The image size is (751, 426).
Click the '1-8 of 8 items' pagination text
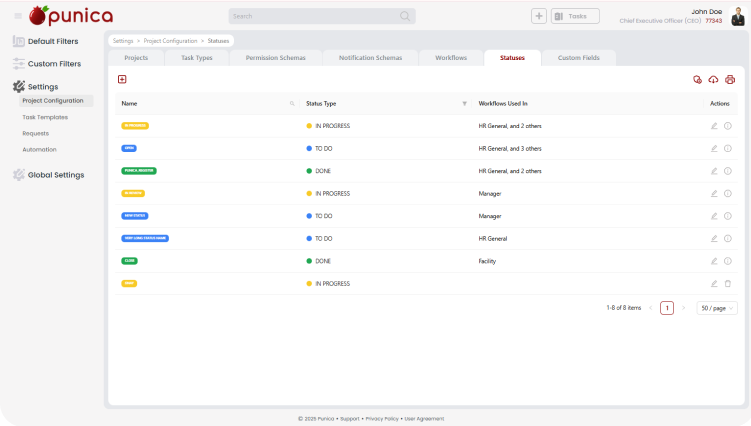click(624, 308)
